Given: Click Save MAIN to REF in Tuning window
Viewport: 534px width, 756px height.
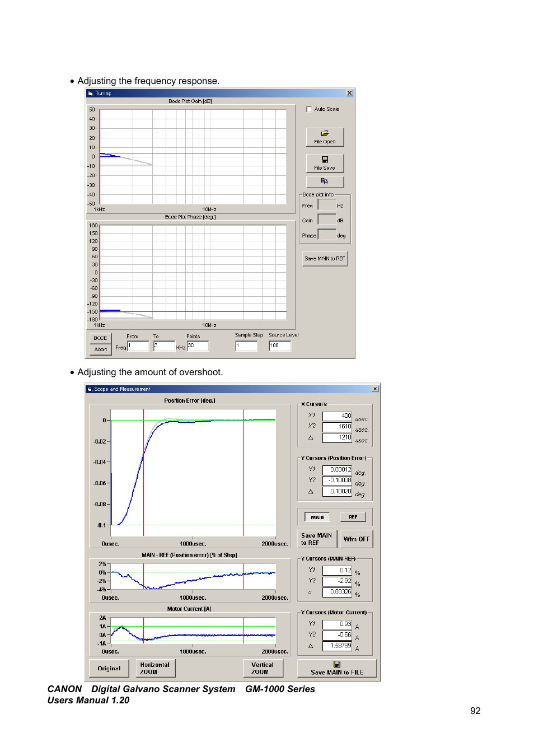Looking at the screenshot, I should [x=325, y=259].
